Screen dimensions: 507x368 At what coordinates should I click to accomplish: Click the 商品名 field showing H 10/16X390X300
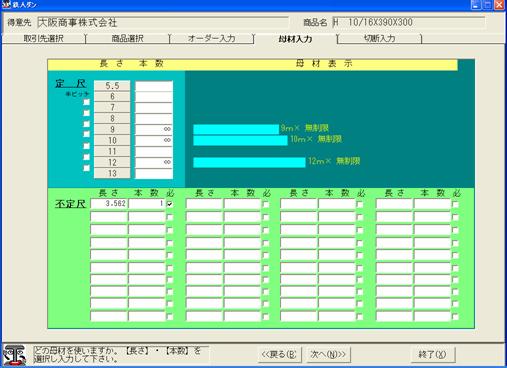pos(409,23)
